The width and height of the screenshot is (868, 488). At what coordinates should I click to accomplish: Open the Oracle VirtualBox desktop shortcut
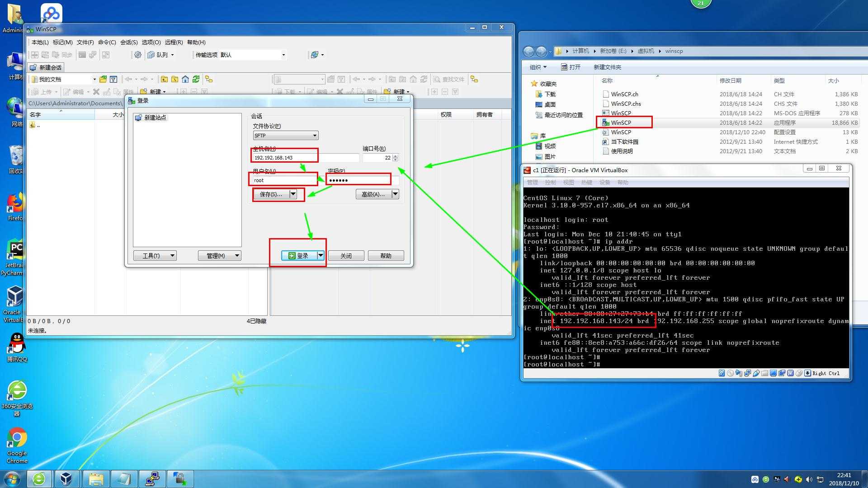14,304
